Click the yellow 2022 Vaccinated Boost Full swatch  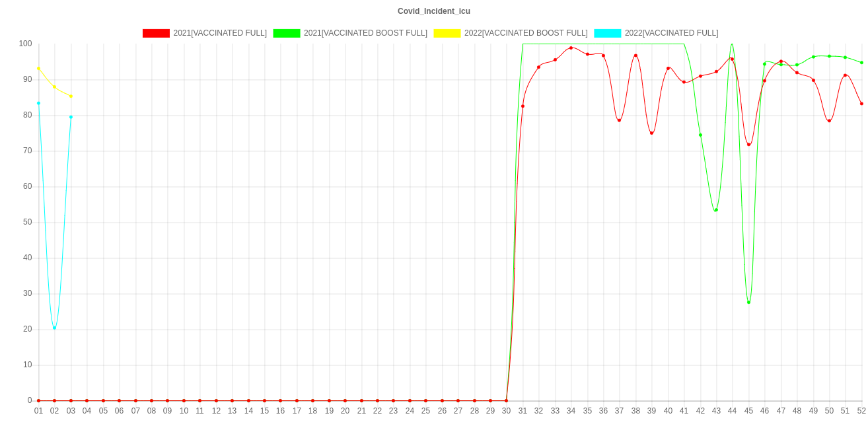pyautogui.click(x=447, y=33)
